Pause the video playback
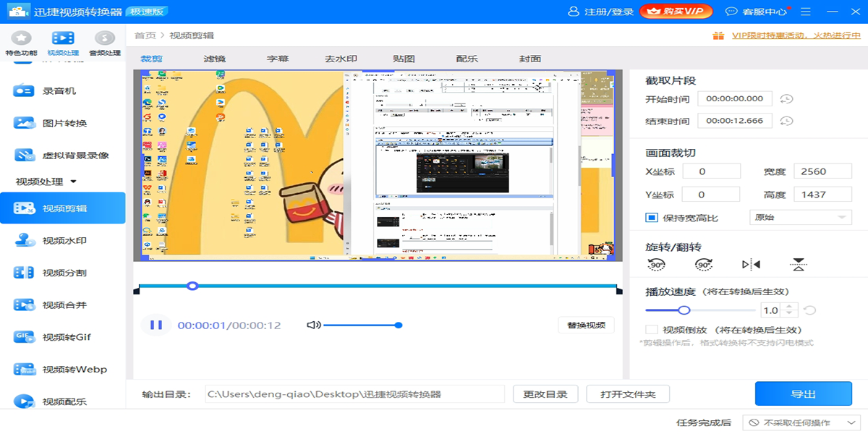Image resolution: width=868 pixels, height=434 pixels. click(156, 325)
